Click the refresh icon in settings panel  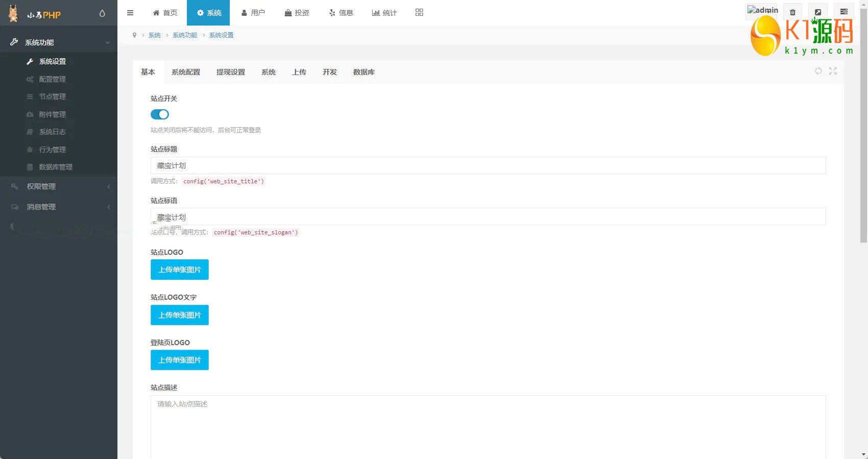[818, 71]
